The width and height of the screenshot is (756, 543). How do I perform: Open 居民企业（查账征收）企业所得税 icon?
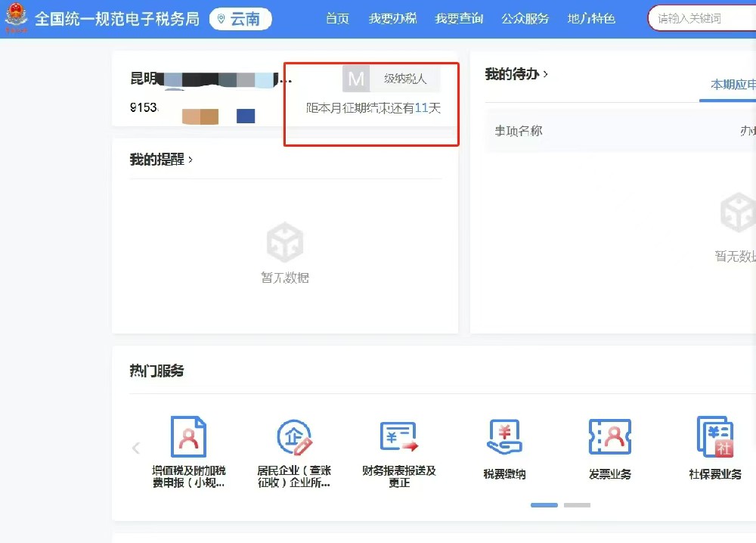294,437
